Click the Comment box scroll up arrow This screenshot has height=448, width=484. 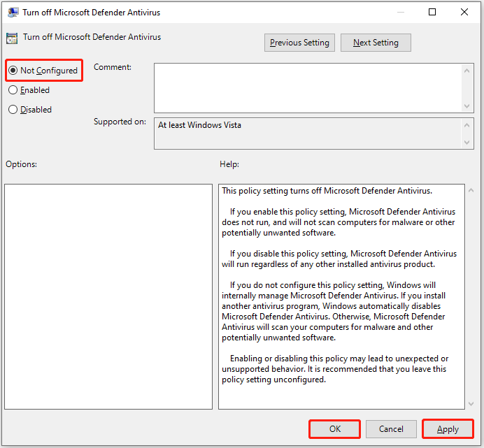(467, 71)
